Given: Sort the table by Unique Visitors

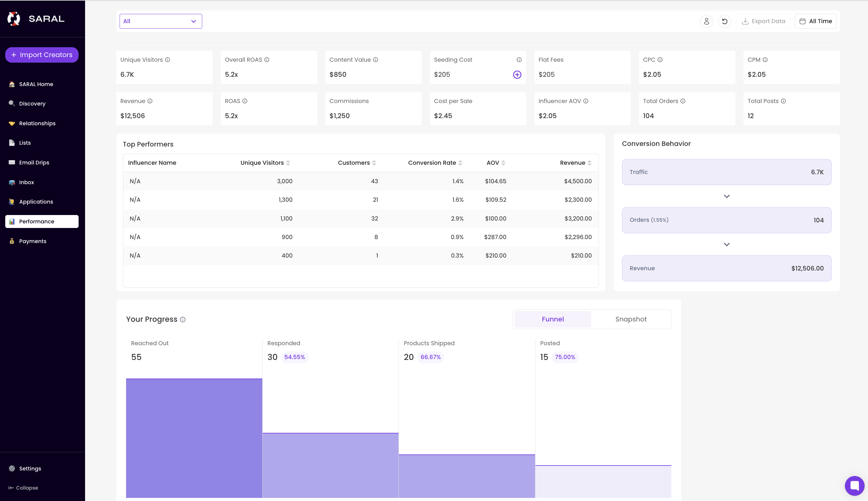Looking at the screenshot, I should tap(289, 162).
